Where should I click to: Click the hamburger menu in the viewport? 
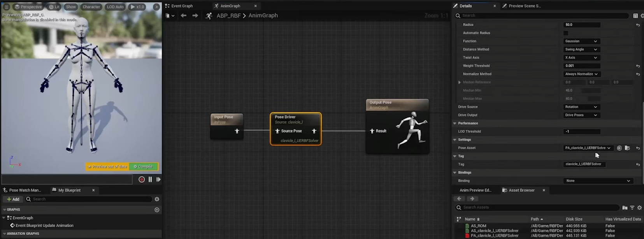click(6, 7)
